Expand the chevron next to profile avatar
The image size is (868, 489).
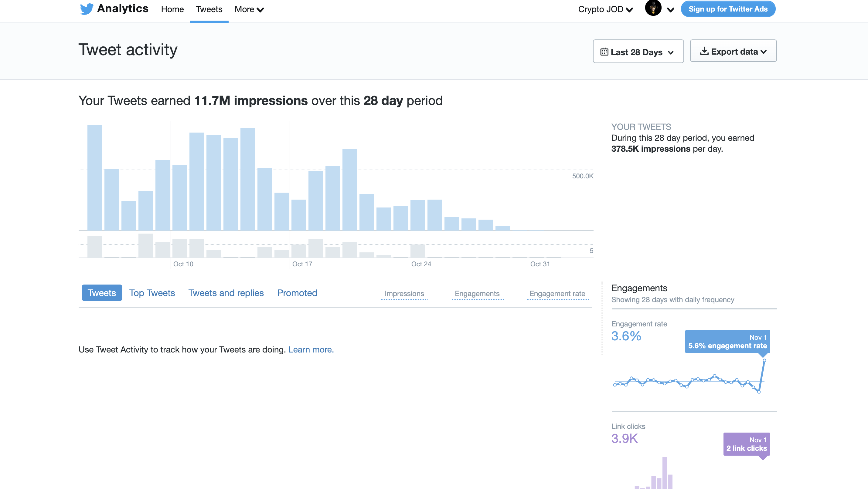tap(671, 10)
